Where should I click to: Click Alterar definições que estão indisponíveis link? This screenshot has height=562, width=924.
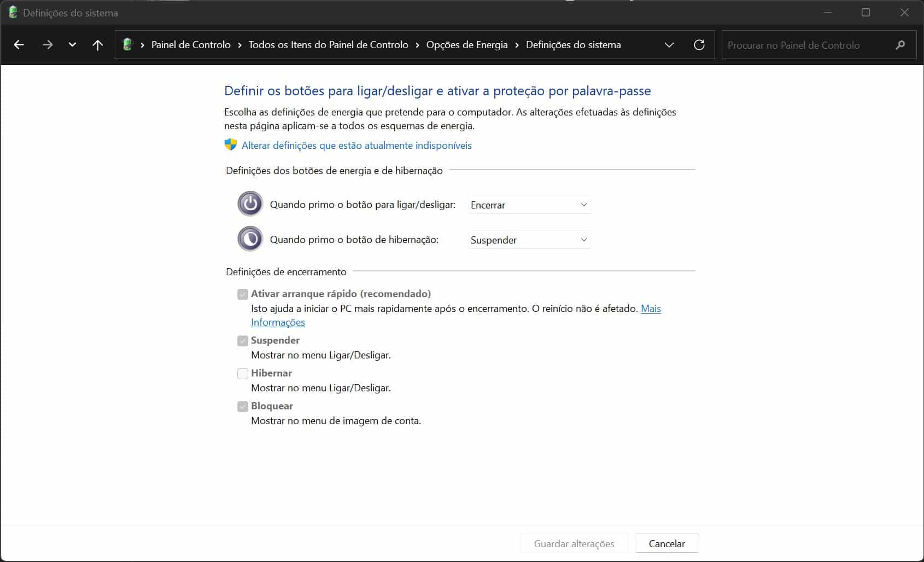click(356, 146)
